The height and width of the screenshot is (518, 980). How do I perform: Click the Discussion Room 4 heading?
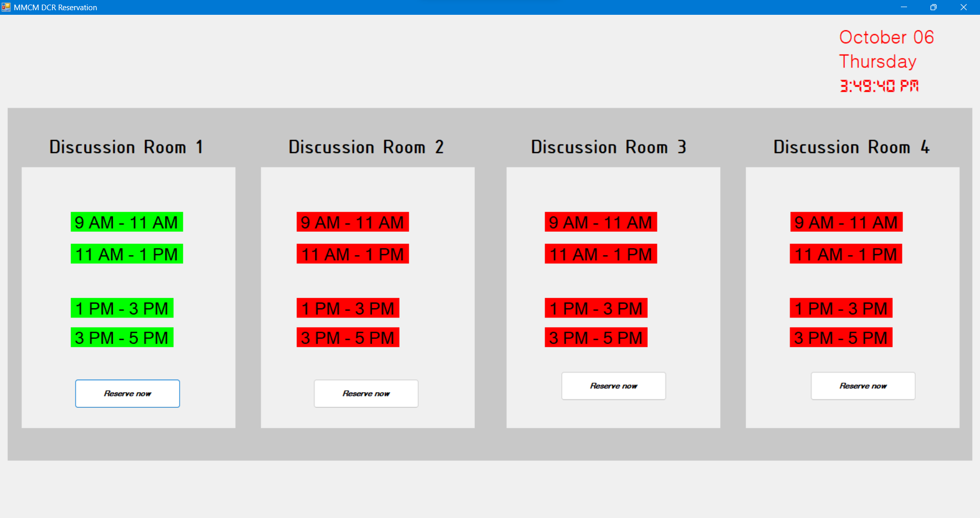pyautogui.click(x=851, y=147)
